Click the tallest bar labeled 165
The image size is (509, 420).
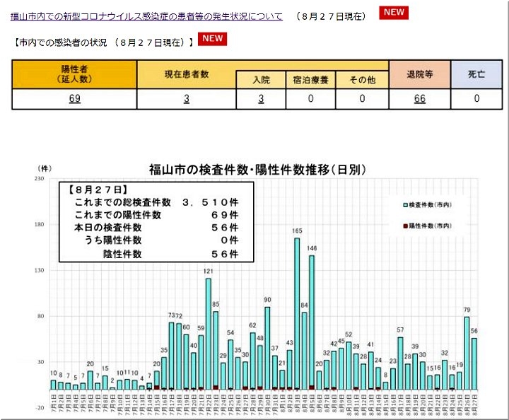pyautogui.click(x=297, y=311)
